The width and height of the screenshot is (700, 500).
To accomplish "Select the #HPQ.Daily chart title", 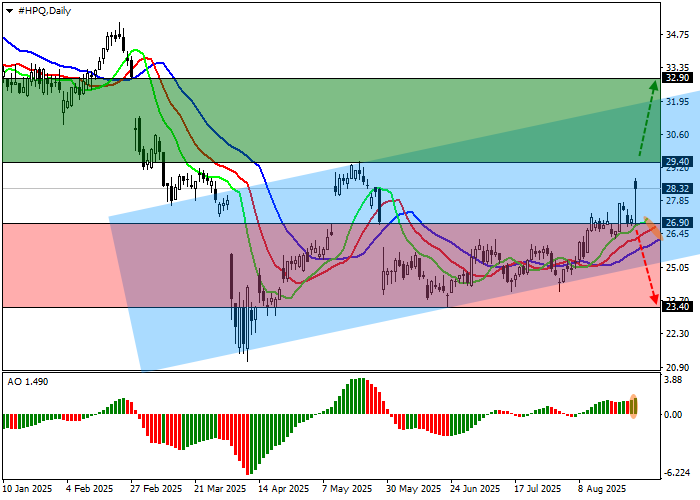I will [46, 8].
